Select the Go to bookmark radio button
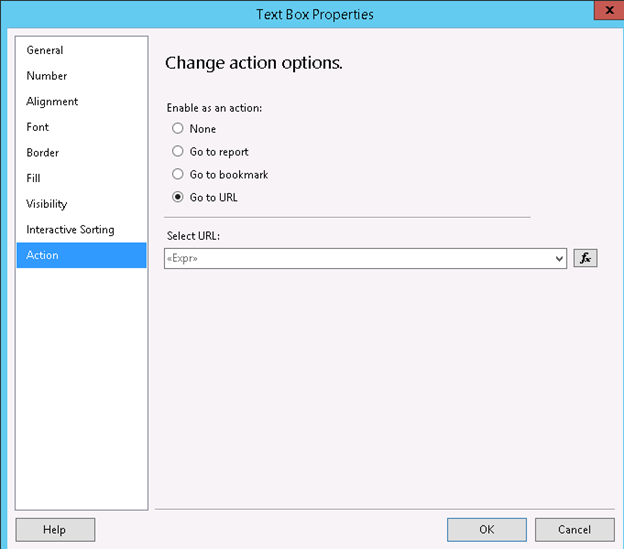 click(178, 175)
